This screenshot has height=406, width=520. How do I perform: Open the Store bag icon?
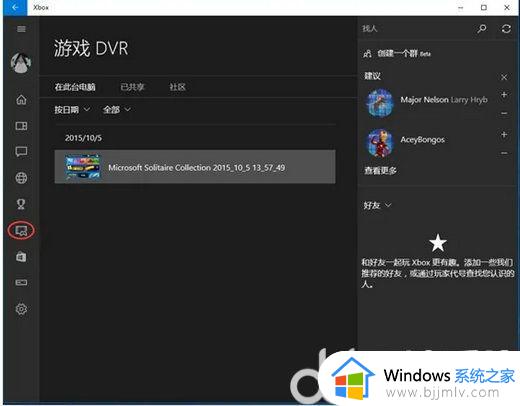point(21,257)
